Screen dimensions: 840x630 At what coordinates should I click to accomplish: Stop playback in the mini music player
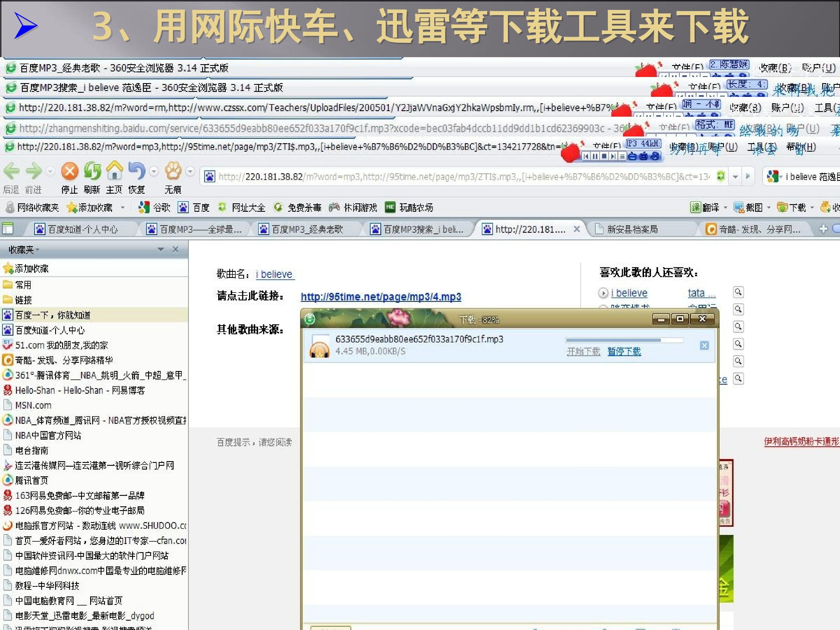tap(604, 156)
